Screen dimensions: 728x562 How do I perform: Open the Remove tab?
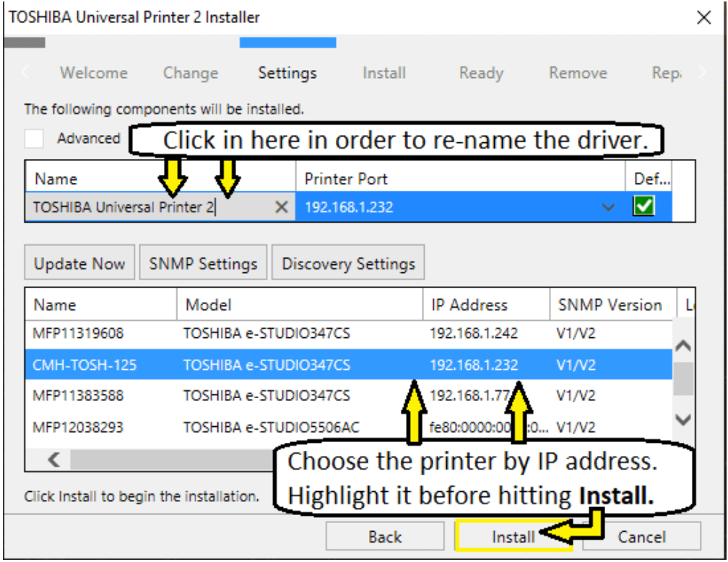coord(578,73)
